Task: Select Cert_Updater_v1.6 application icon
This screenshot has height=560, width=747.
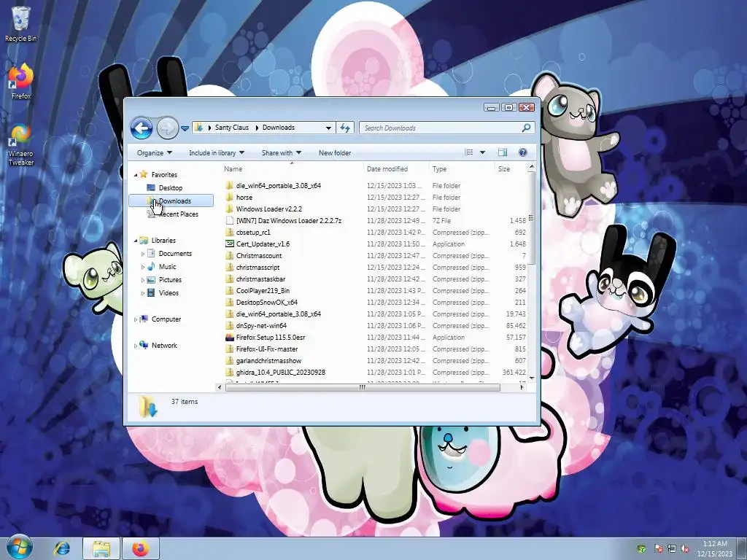Action: tap(229, 244)
